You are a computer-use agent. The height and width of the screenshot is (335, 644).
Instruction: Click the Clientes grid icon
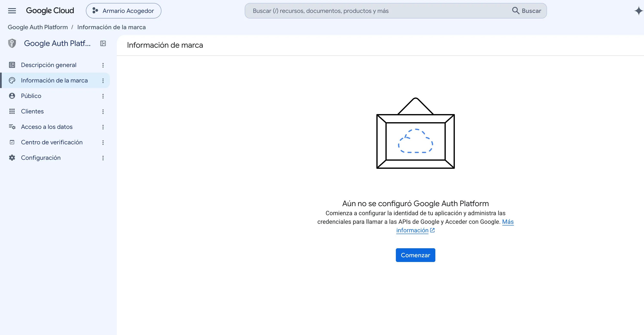(12, 111)
